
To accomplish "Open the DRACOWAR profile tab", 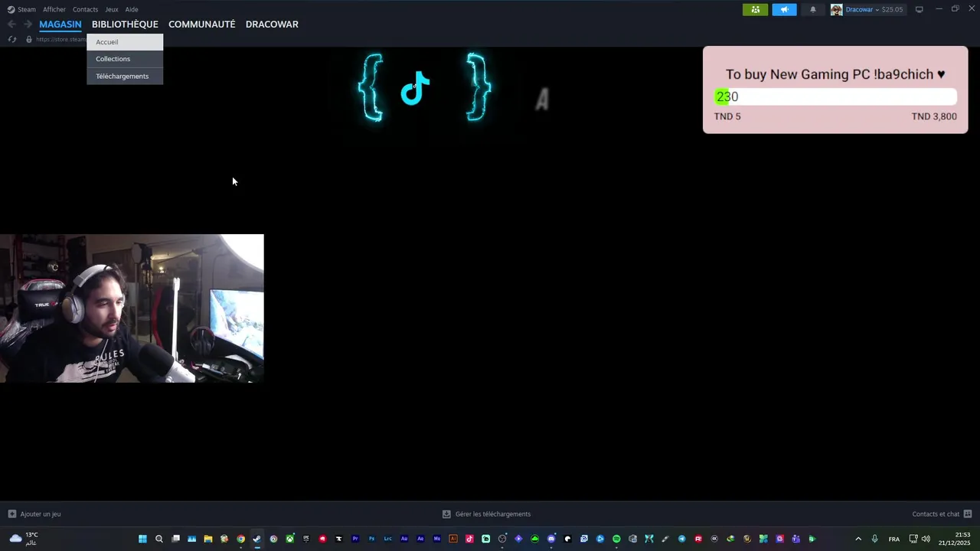I will tap(272, 24).
